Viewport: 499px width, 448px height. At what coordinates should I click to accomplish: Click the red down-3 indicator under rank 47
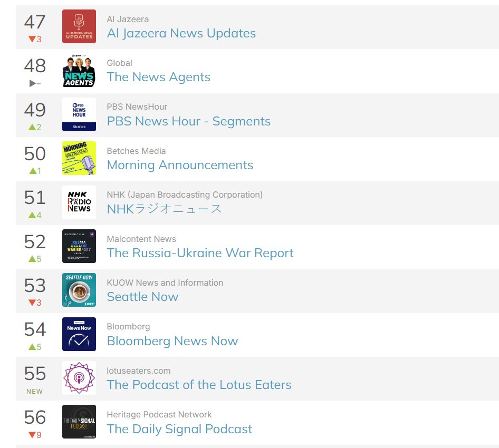pyautogui.click(x=35, y=39)
